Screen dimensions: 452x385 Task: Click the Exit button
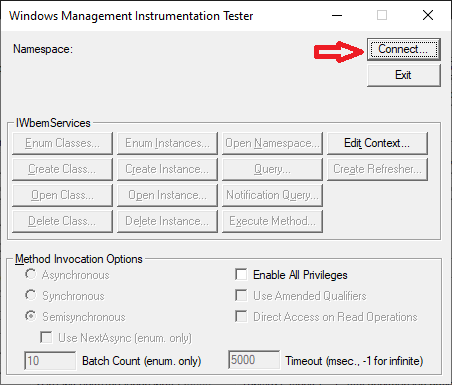[x=404, y=75]
